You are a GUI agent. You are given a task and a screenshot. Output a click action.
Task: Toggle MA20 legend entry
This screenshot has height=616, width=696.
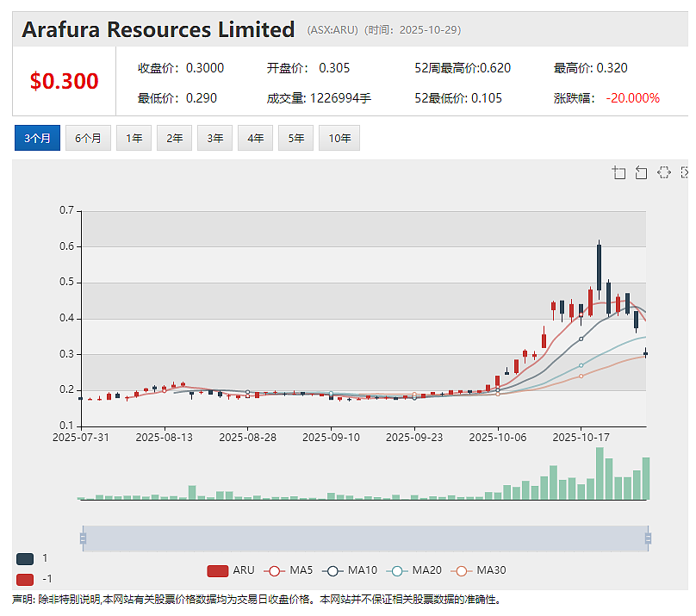414,570
